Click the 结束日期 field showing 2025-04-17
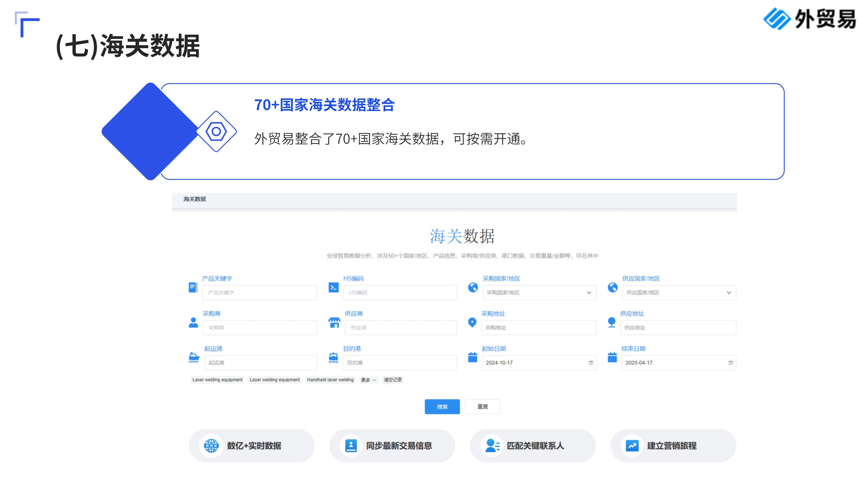Viewport: 868px width, 488px height. pos(679,363)
